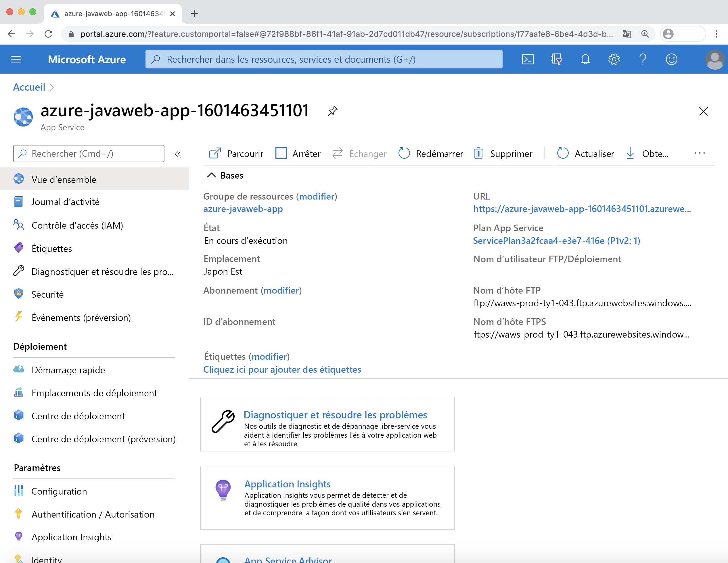Click the wrench icon on diagnose card
This screenshot has height=563, width=728.
pos(223,421)
